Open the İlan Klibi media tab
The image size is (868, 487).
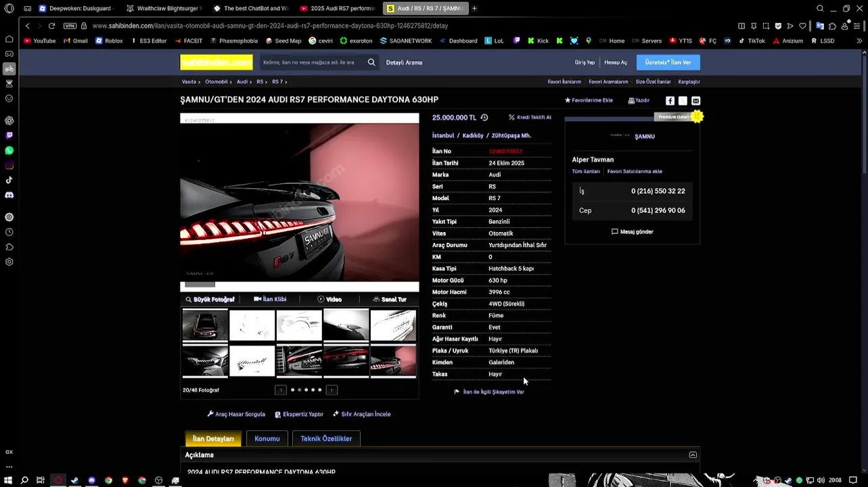click(270, 299)
